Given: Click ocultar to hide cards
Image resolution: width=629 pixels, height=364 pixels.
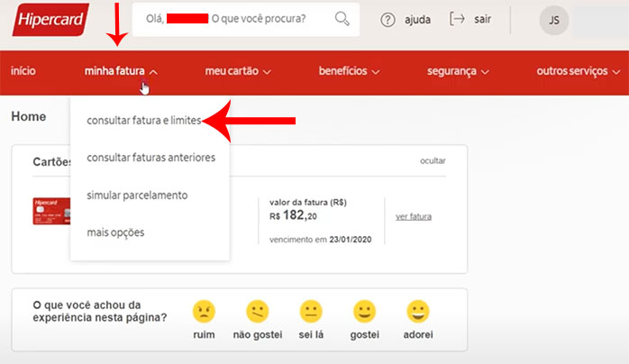Looking at the screenshot, I should [x=433, y=160].
